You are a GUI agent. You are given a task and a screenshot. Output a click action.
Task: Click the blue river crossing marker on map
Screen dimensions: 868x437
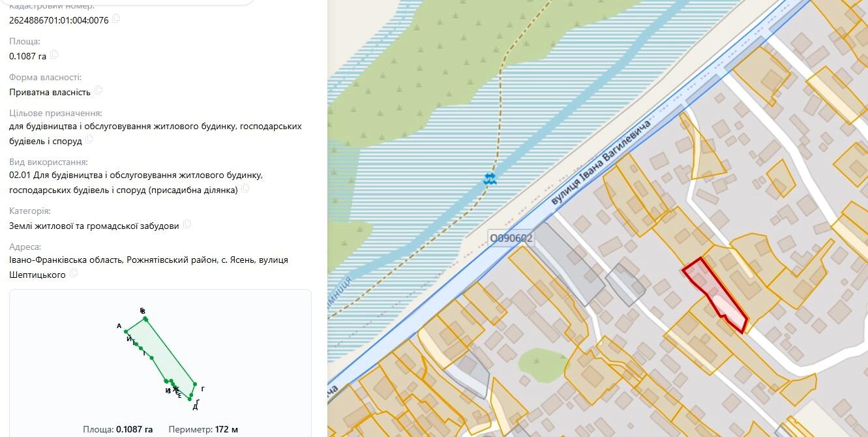tap(490, 179)
